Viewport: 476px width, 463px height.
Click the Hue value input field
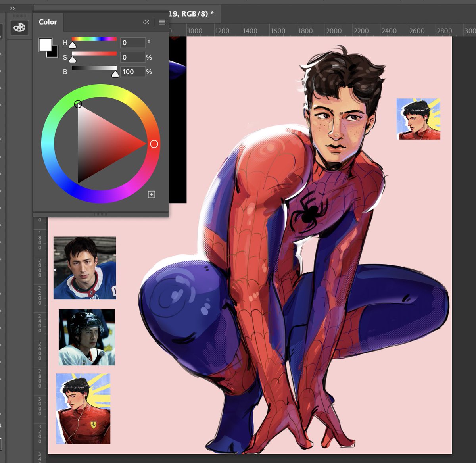point(132,43)
